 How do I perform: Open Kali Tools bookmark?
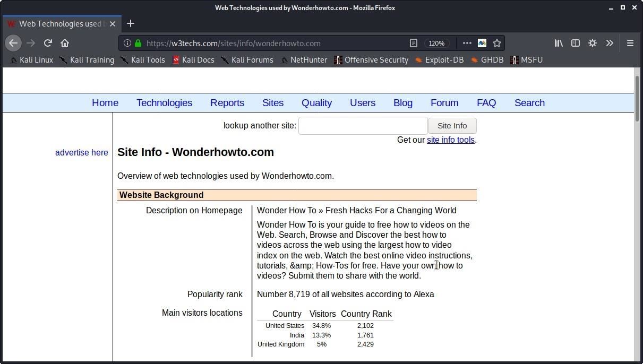click(143, 60)
